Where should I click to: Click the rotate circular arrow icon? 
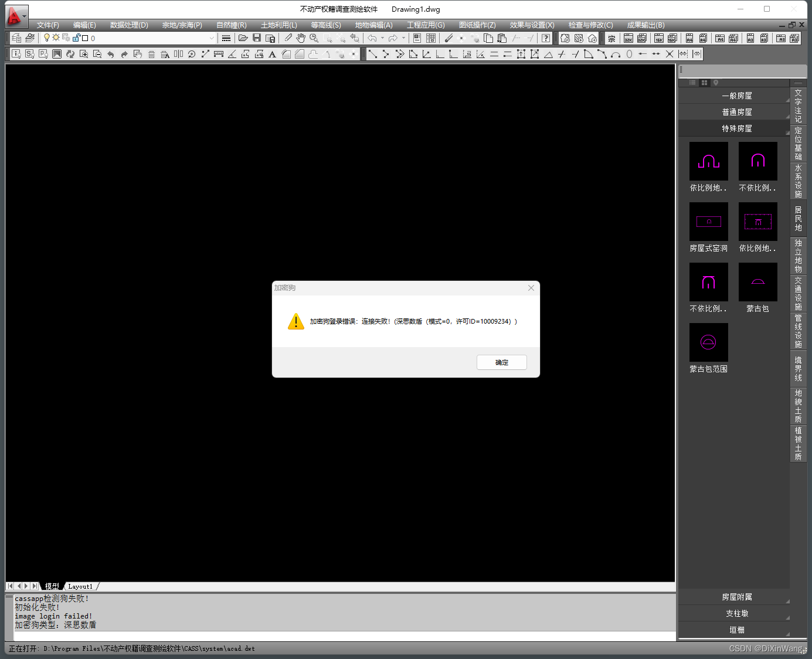[x=192, y=54]
